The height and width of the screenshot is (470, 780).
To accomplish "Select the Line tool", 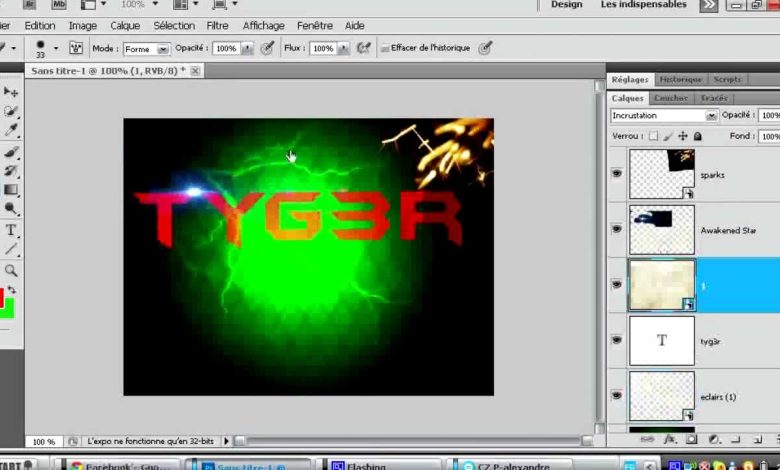I will pos(11,249).
